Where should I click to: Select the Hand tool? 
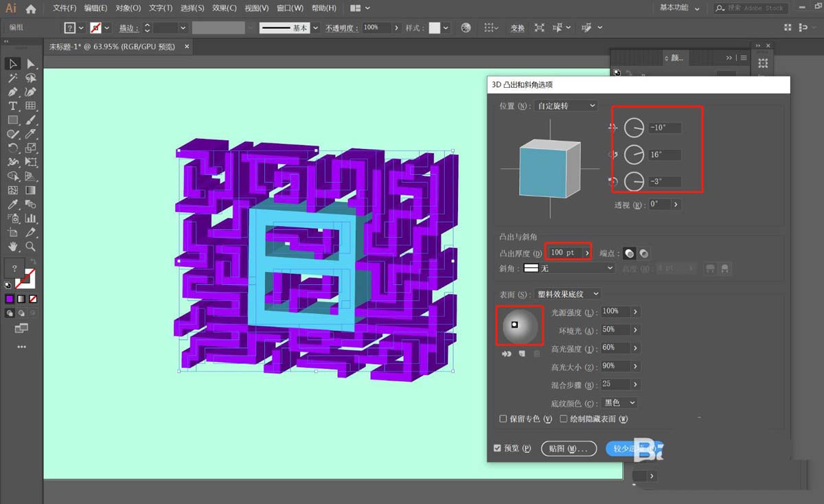(12, 244)
